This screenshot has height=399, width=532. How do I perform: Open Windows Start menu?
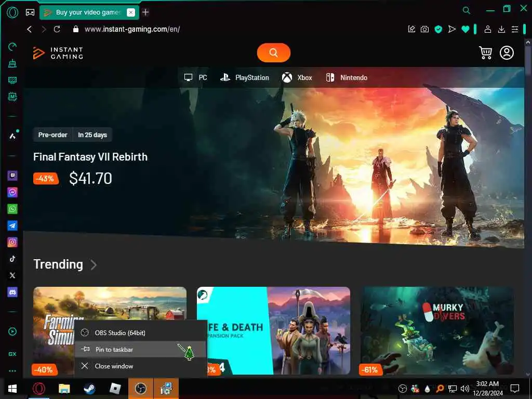12,389
